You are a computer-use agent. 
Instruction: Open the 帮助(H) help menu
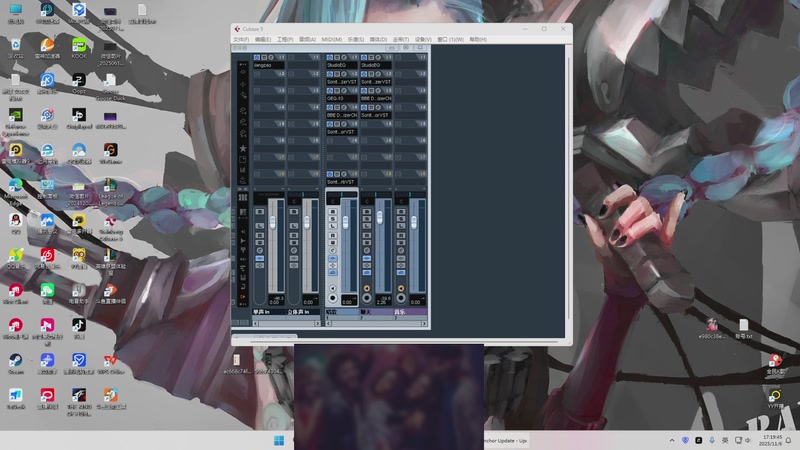click(478, 39)
